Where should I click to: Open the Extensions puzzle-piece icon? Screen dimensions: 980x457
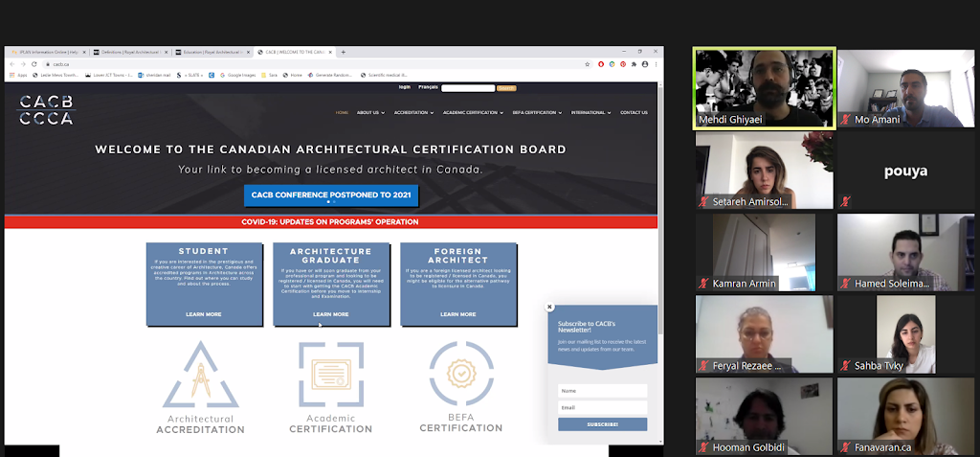pos(634,64)
